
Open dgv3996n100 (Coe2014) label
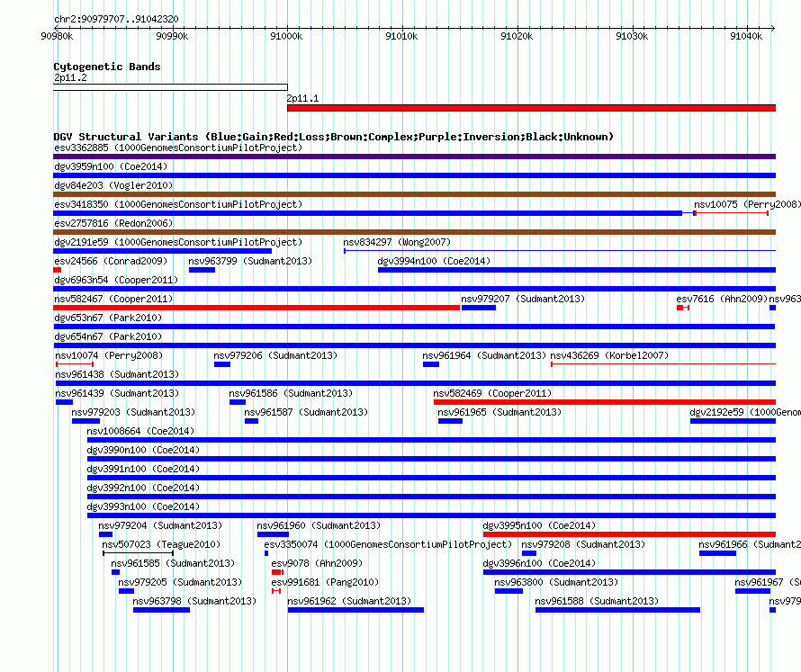pos(539,563)
